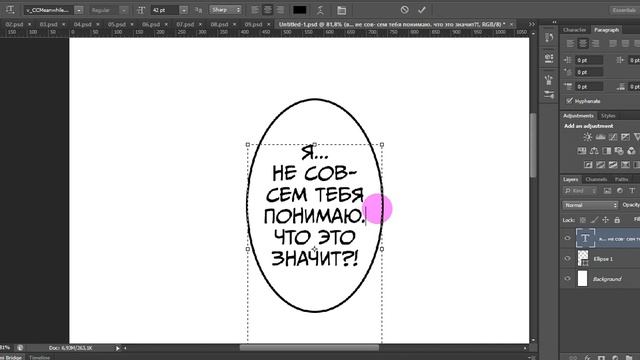
Task: Toggle the Hyphenate checkbox
Action: [x=569, y=100]
